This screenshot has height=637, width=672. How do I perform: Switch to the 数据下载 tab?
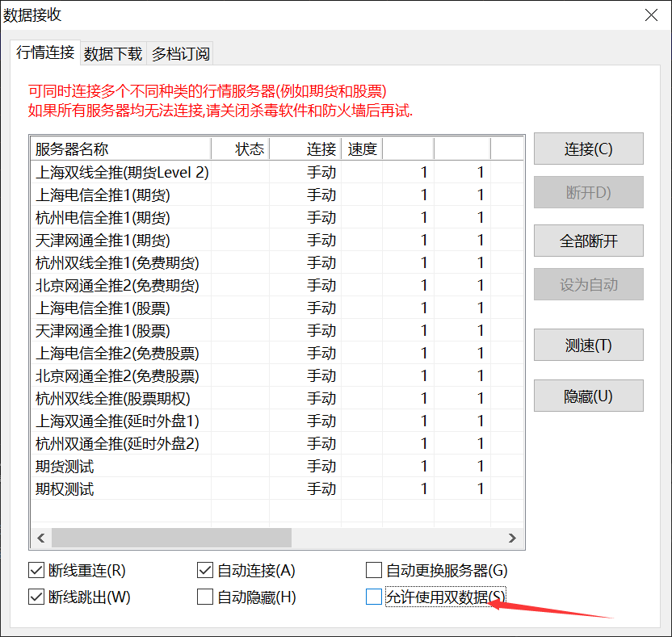pyautogui.click(x=113, y=54)
